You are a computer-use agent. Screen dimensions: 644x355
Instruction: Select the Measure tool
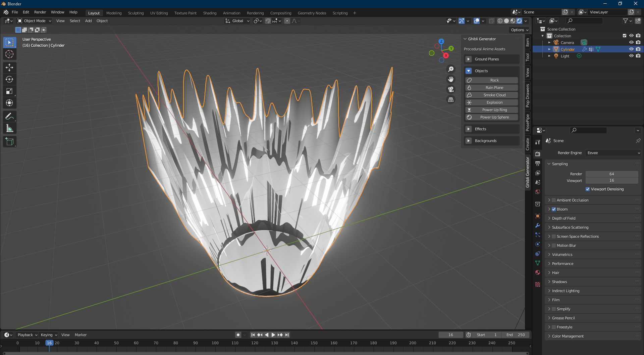[x=9, y=128]
